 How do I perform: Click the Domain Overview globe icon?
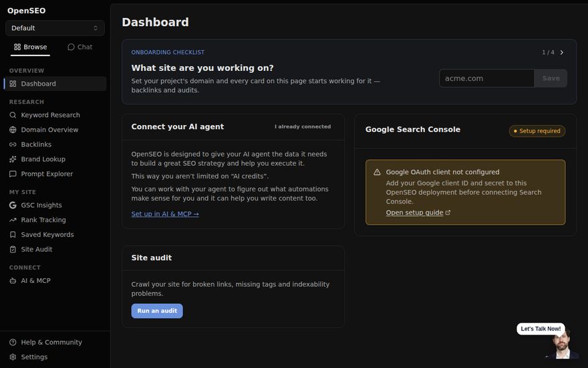(13, 130)
